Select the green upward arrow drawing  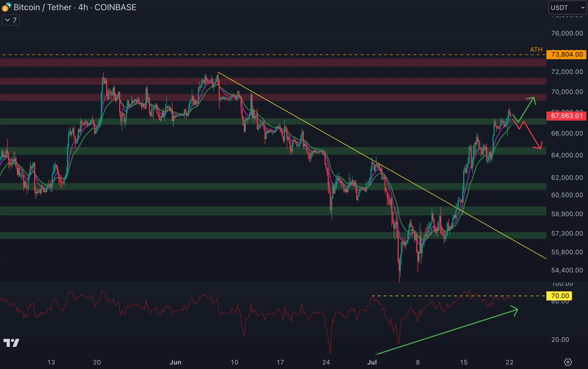526,110
